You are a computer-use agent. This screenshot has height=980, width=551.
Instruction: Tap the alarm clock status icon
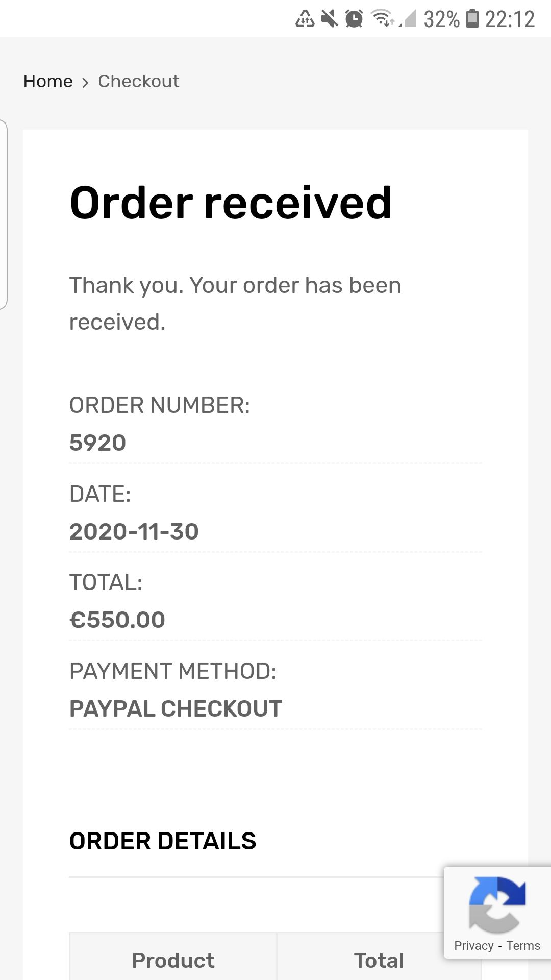click(354, 19)
